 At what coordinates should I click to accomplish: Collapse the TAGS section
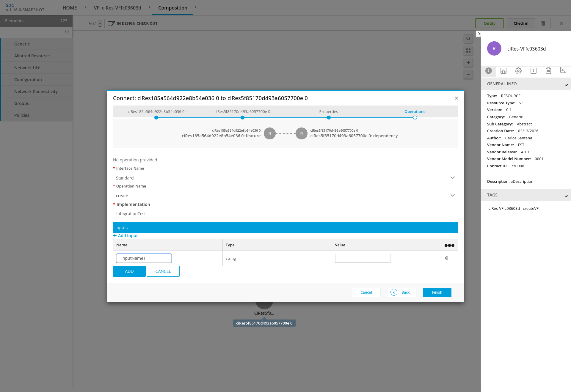pyautogui.click(x=566, y=196)
